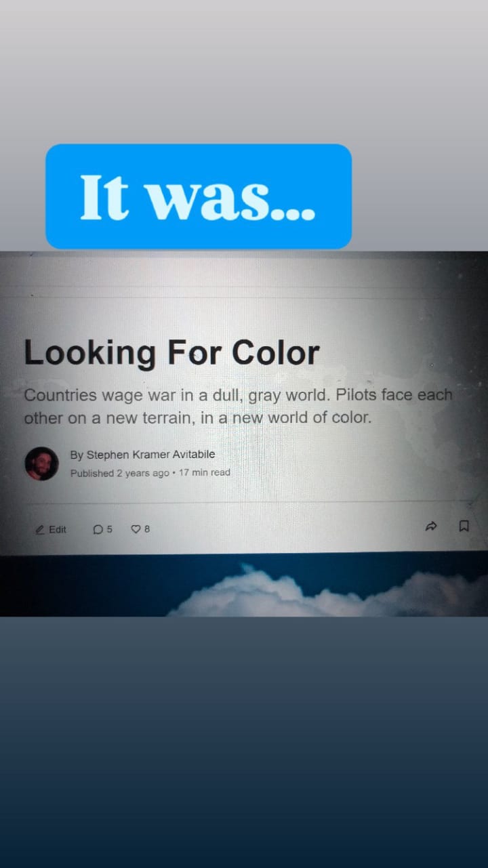Screen dimensions: 488x868
Task: Tap the dark blue area below the photo
Action: coord(244,742)
